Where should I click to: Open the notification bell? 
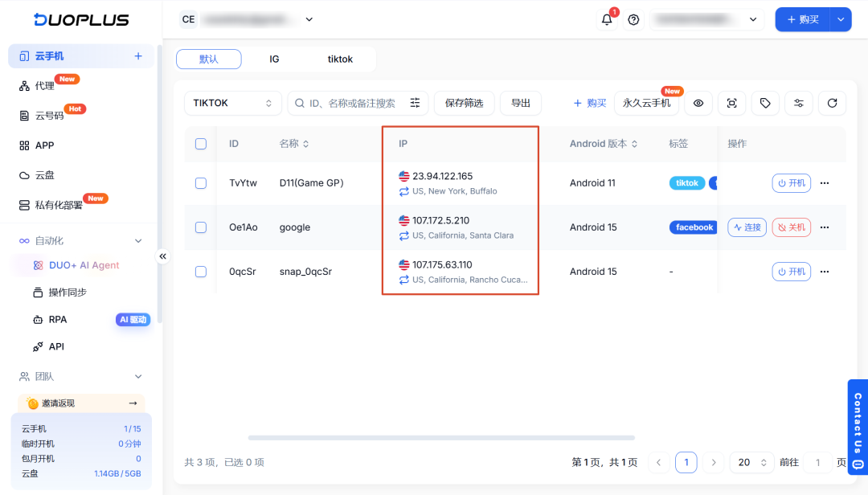(607, 19)
